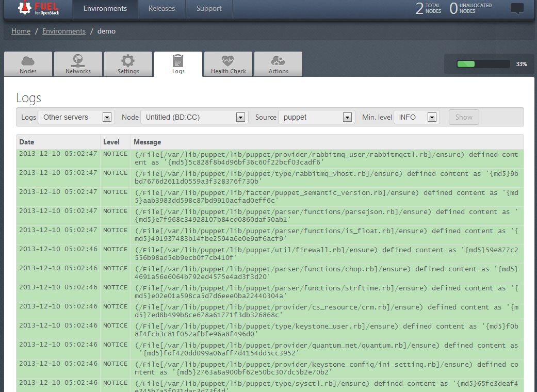The width and height of the screenshot is (537, 392).
Task: Select the rabbitmqctl.rb log message
Action: pyautogui.click(x=327, y=158)
